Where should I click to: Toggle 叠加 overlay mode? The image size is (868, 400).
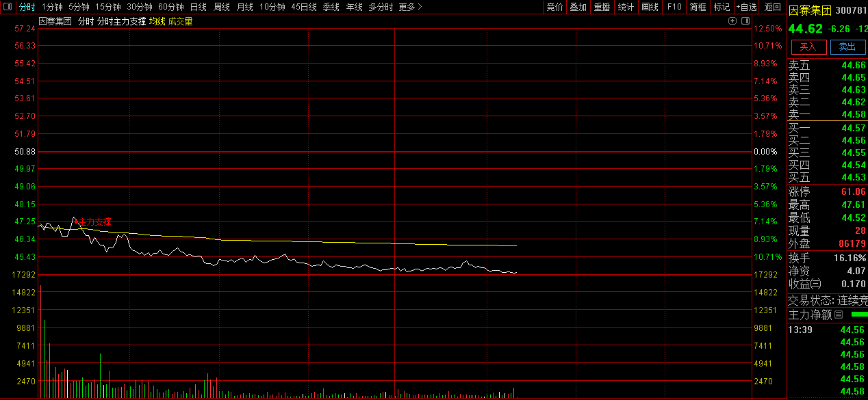coord(578,7)
